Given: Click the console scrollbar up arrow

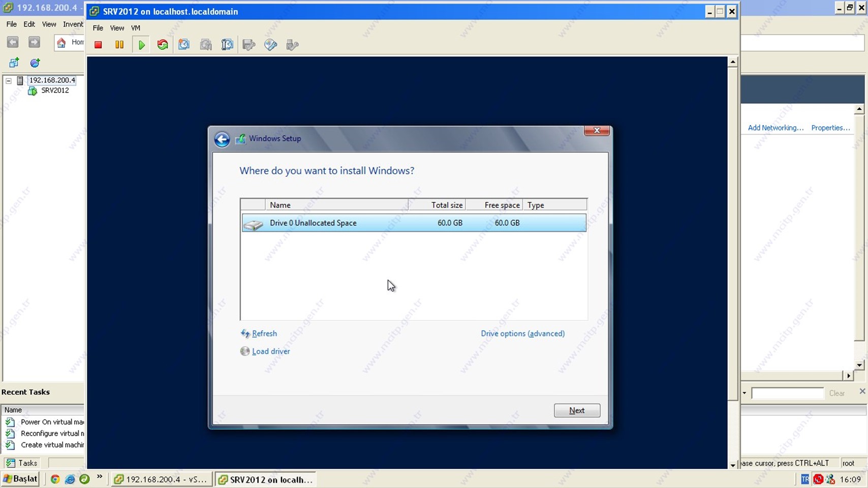Looking at the screenshot, I should coord(733,62).
